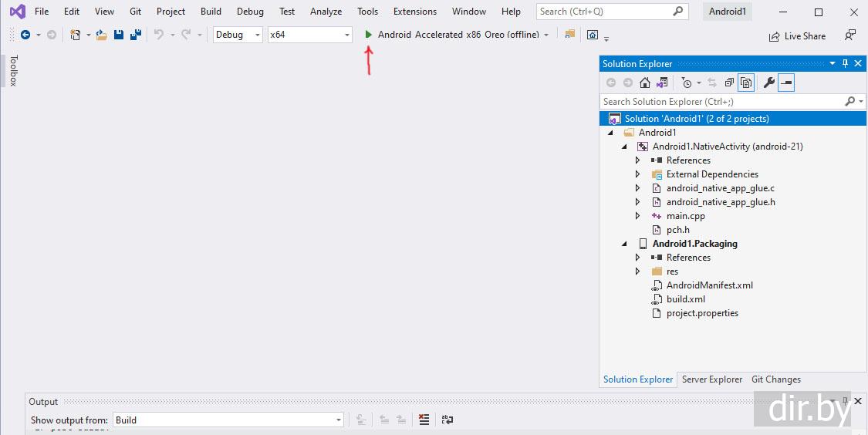
Task: Open the Toolbox side panel
Action: click(13, 71)
